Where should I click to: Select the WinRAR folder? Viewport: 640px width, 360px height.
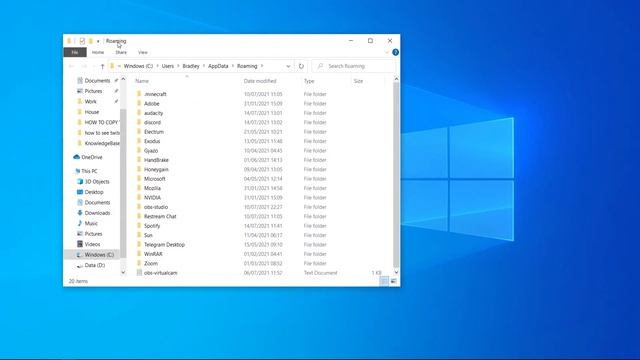click(x=153, y=254)
